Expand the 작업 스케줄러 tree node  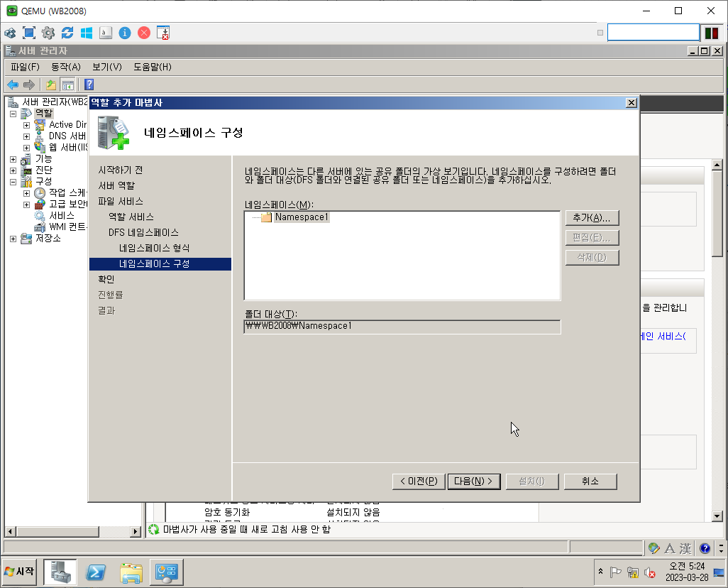[26, 193]
